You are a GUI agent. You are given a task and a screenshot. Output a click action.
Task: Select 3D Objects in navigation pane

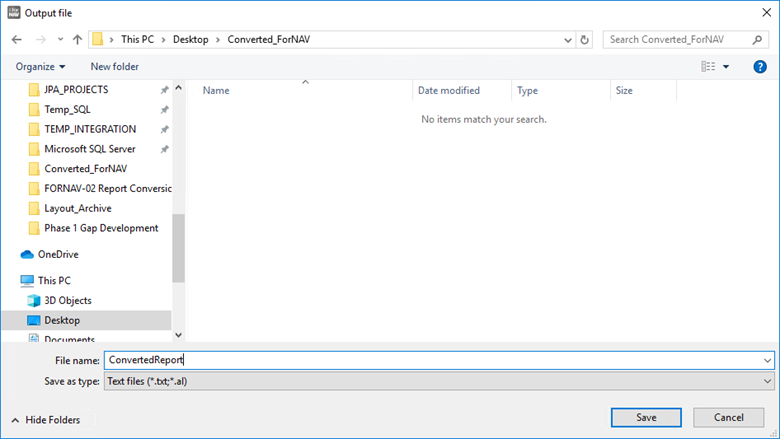67,300
